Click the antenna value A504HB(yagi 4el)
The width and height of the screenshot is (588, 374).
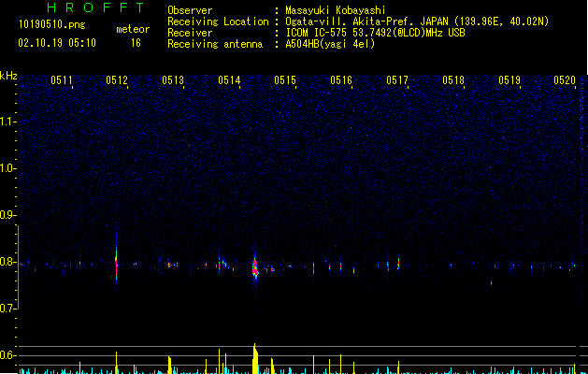[330, 44]
